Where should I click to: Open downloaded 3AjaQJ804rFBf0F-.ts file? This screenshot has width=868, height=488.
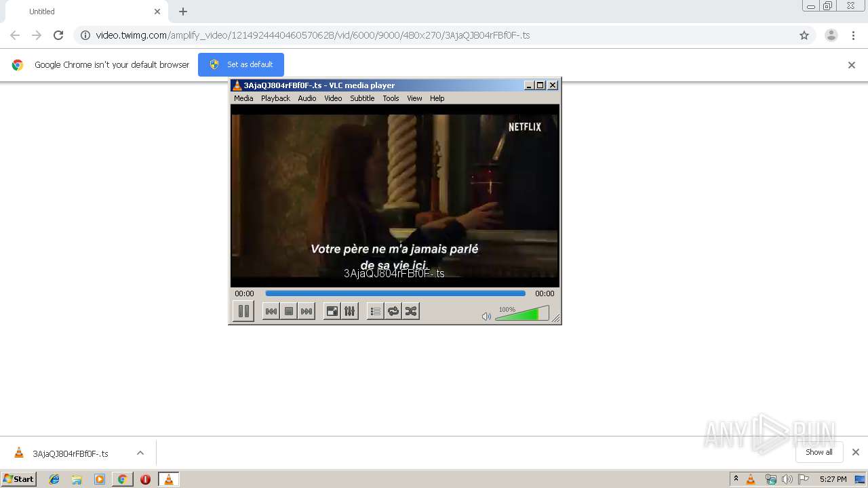70,453
